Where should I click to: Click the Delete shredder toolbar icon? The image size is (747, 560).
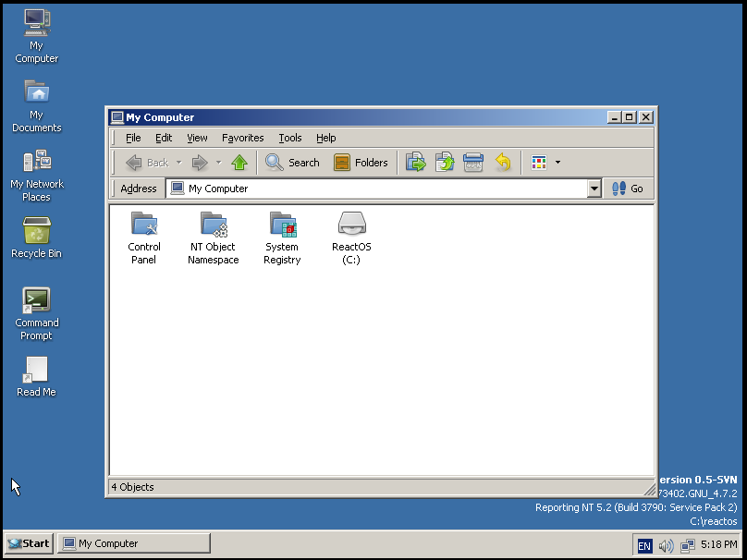point(473,163)
